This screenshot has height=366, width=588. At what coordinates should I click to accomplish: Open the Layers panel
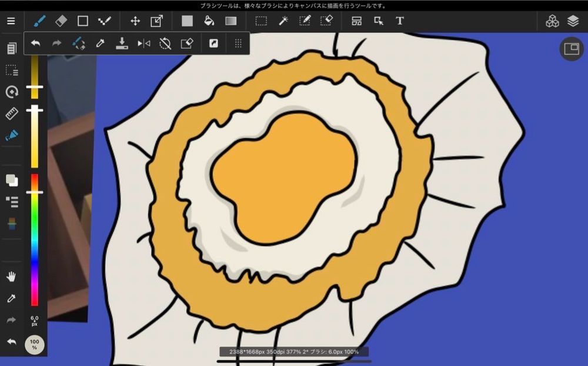tap(573, 21)
